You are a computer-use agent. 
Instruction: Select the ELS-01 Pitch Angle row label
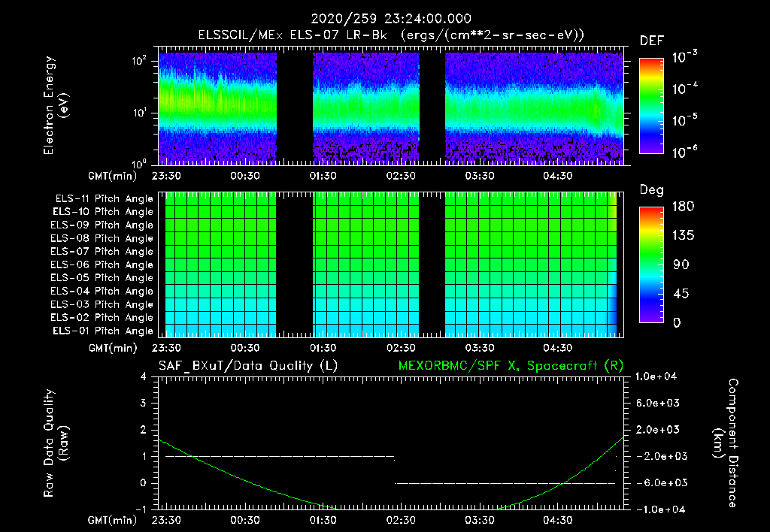(102, 331)
